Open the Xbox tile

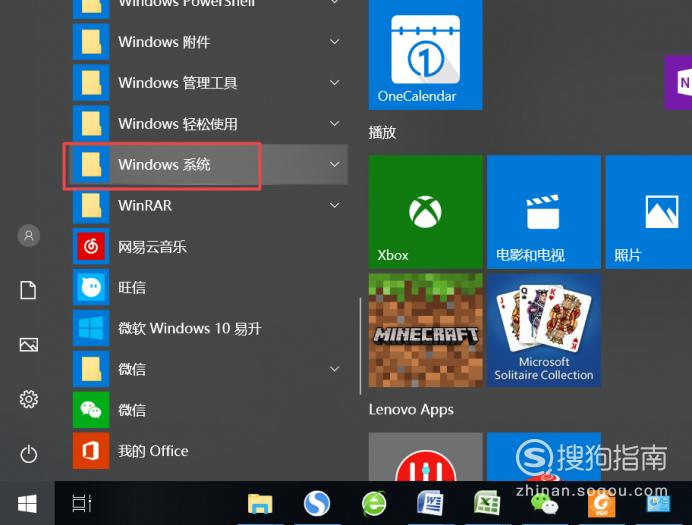pos(425,212)
